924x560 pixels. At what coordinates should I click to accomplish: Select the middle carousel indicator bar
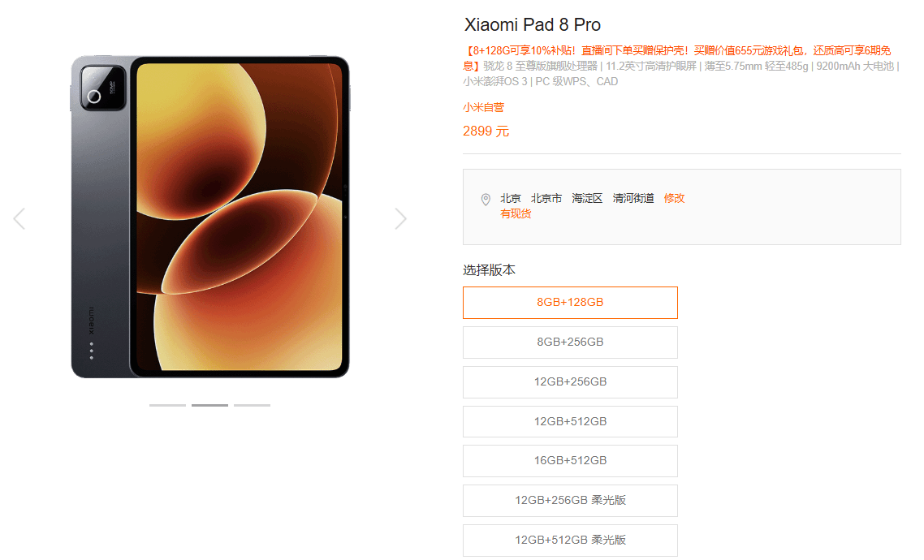click(209, 405)
